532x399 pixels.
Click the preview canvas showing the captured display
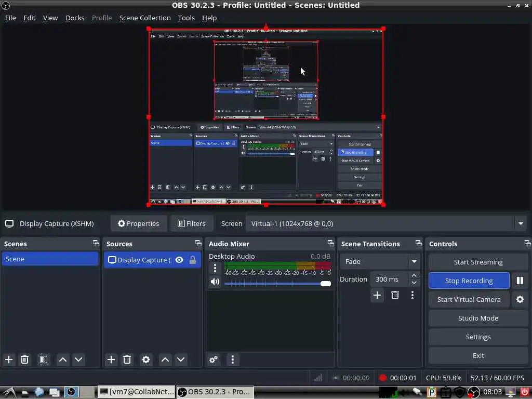(x=265, y=117)
